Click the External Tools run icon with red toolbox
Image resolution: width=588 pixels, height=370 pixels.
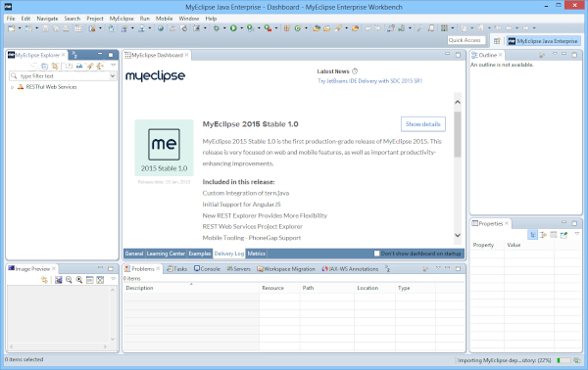268,28
